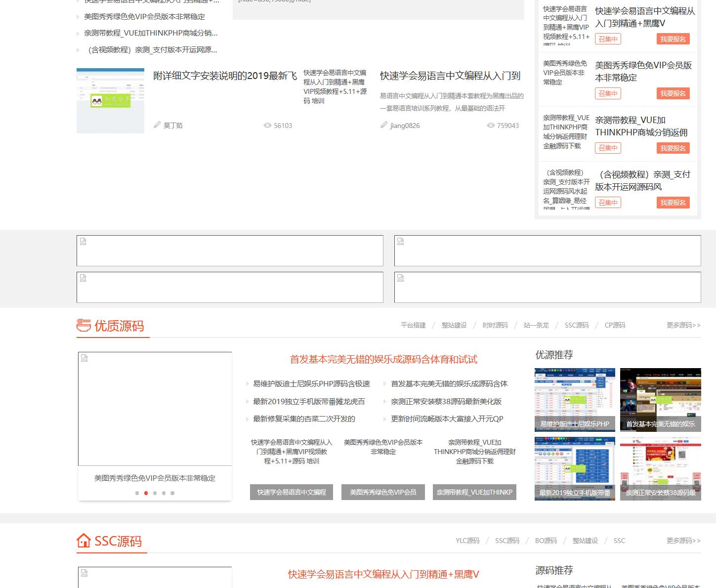
Task: Open the 站一条龙 category tab
Action: click(536, 325)
